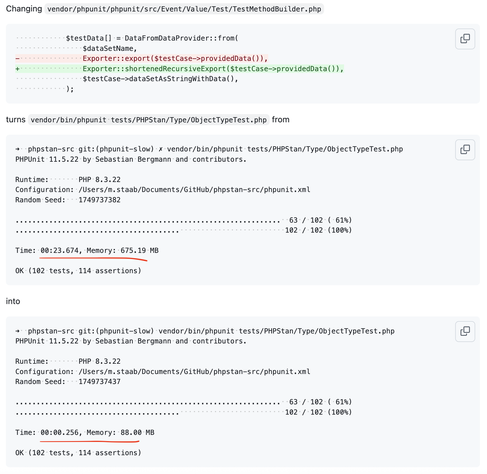Copy the first phpunit output block
The image size is (487, 474).
[x=465, y=150]
